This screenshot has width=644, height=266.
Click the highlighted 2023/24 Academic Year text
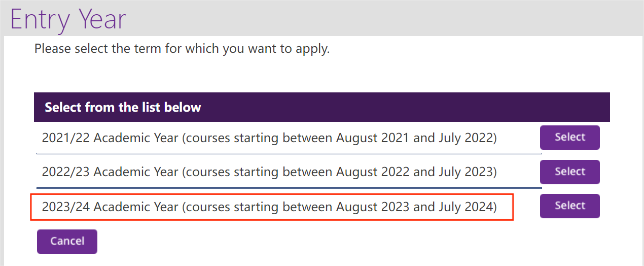coord(269,207)
